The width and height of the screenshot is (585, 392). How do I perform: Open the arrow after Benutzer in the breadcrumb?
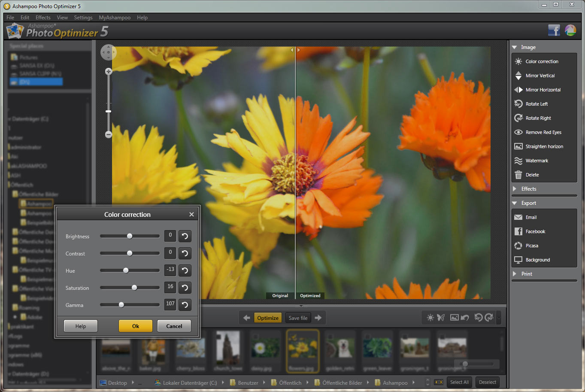pos(264,383)
